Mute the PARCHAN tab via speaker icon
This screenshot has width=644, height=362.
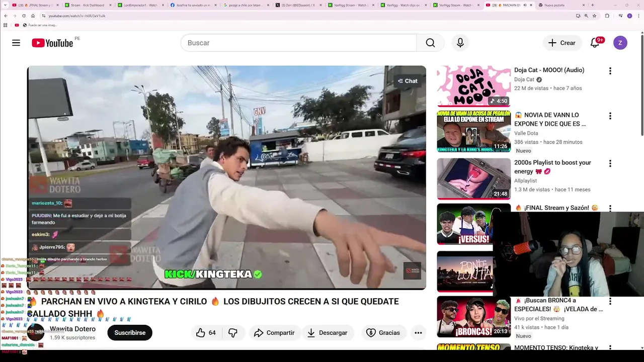point(525,5)
